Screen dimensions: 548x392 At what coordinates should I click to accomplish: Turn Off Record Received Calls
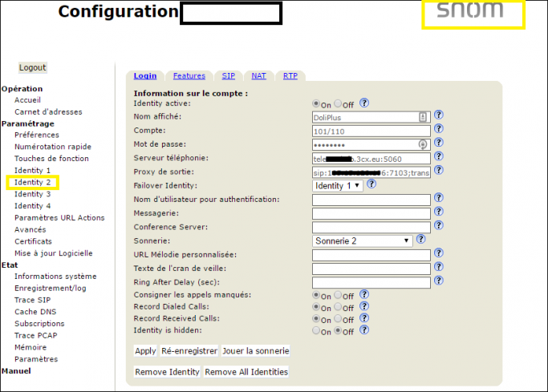pyautogui.click(x=338, y=319)
